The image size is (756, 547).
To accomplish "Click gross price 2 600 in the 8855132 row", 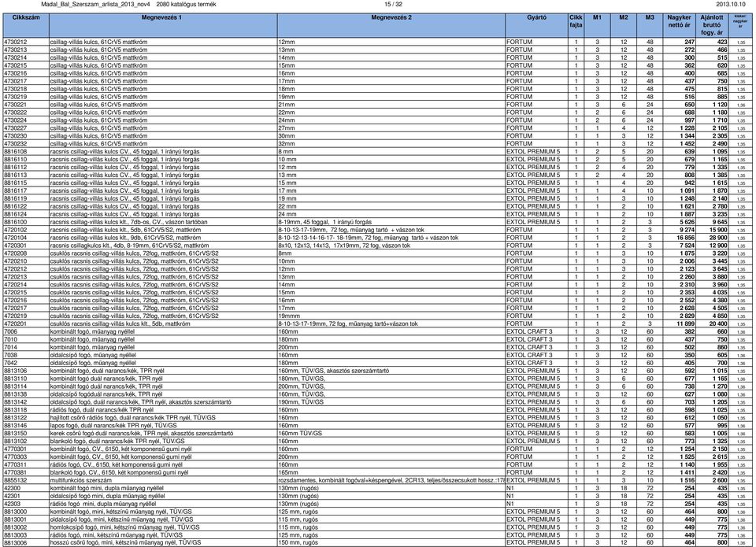I will [720, 480].
